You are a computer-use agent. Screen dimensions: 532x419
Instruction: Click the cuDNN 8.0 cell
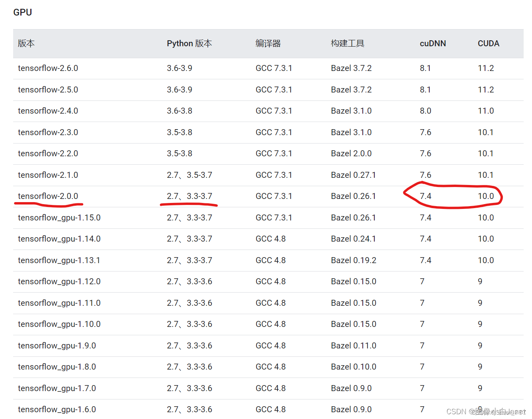tap(425, 111)
